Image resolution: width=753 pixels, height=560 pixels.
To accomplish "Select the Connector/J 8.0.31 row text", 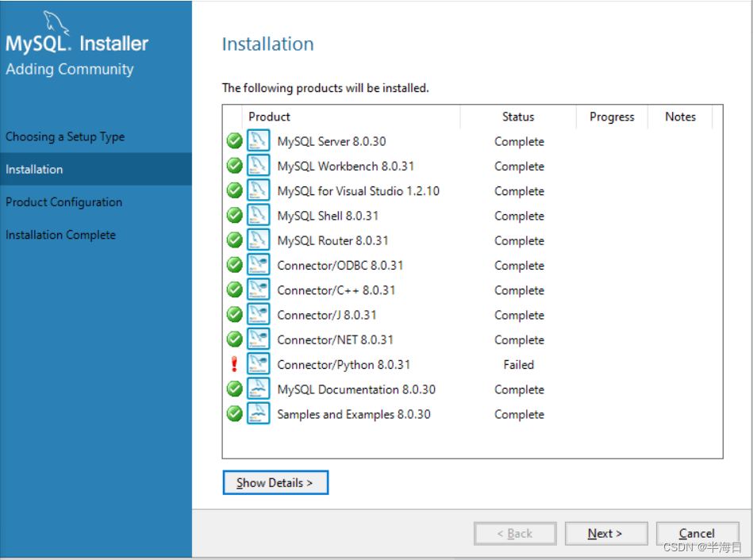I will click(327, 315).
